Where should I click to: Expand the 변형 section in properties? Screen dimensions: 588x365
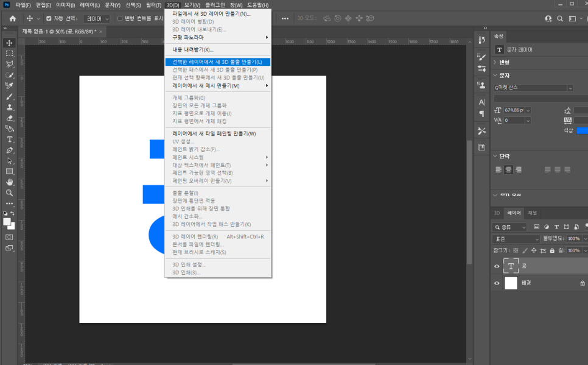tap(495, 62)
